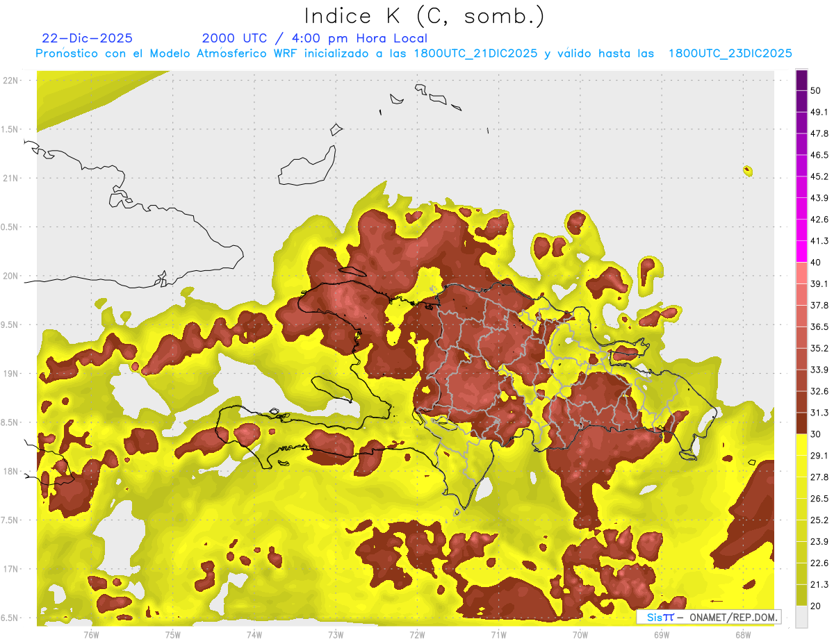This screenshot has width=834, height=644.
Task: Click the legend value '30'
Action: tap(816, 434)
